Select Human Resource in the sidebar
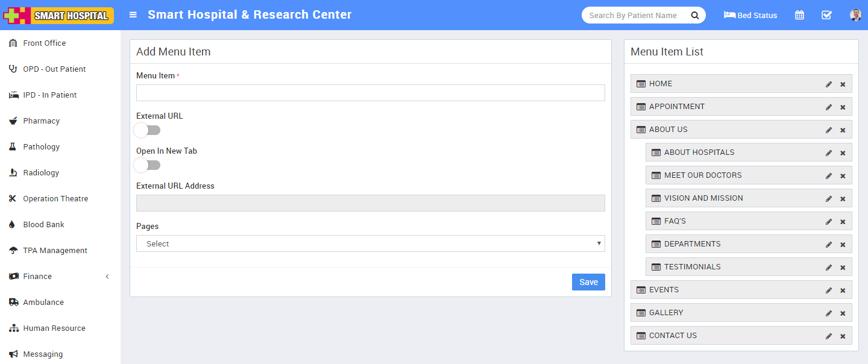Image resolution: width=868 pixels, height=364 pixels. pyautogui.click(x=54, y=328)
